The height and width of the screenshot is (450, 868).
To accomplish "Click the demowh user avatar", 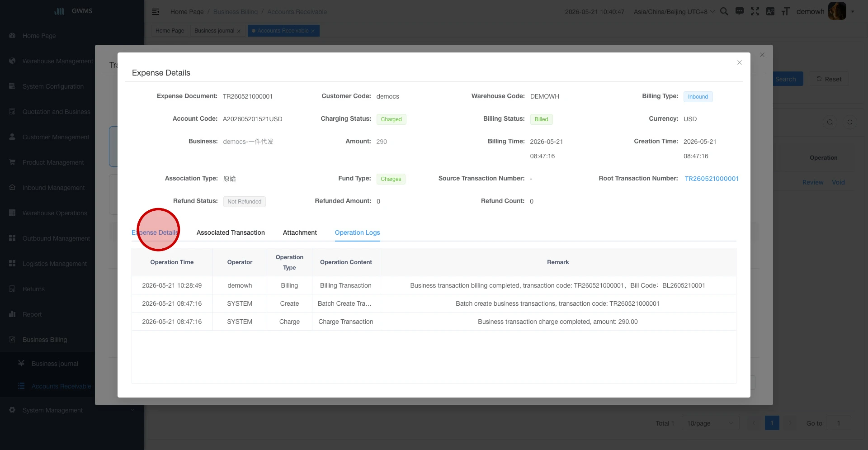I will pyautogui.click(x=837, y=11).
